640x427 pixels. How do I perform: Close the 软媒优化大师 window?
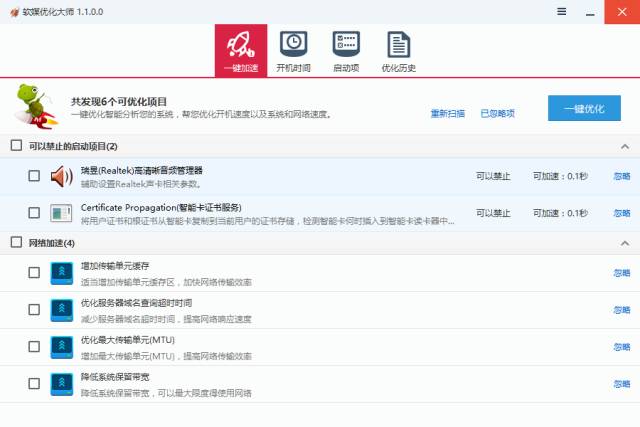[x=622, y=12]
